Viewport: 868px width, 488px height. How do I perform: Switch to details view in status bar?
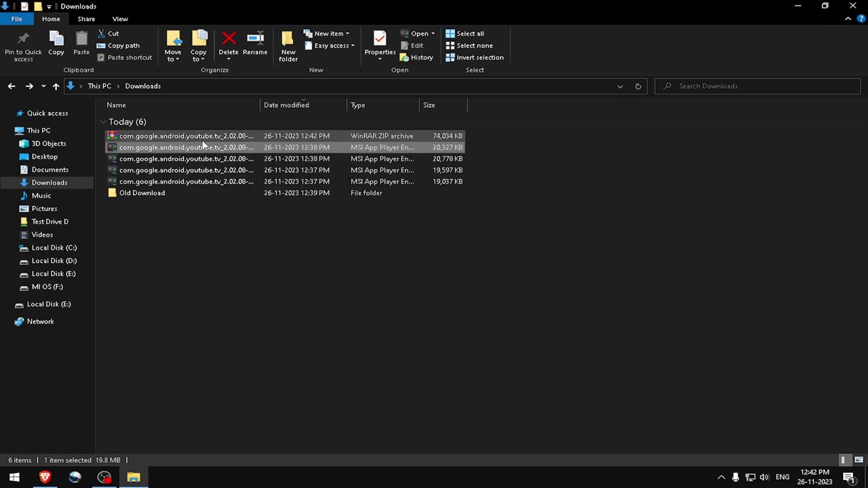point(844,460)
